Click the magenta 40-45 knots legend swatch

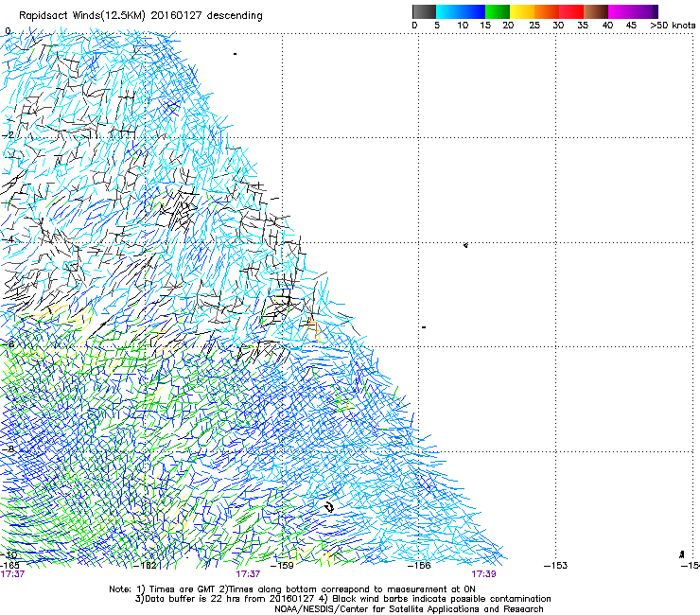[621, 11]
